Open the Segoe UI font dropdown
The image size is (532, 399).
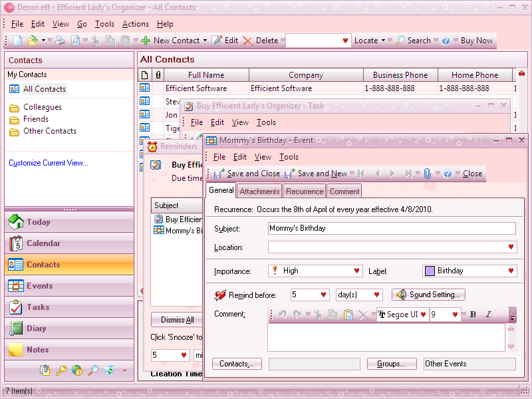(x=423, y=315)
